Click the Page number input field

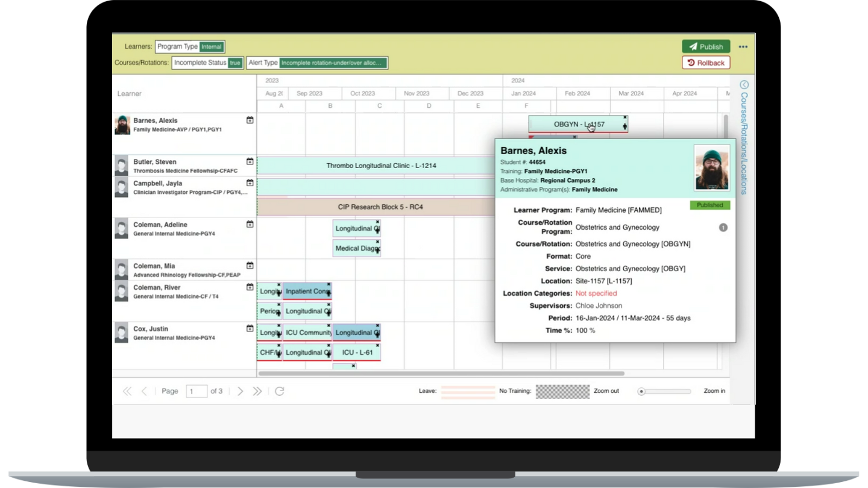coord(196,391)
